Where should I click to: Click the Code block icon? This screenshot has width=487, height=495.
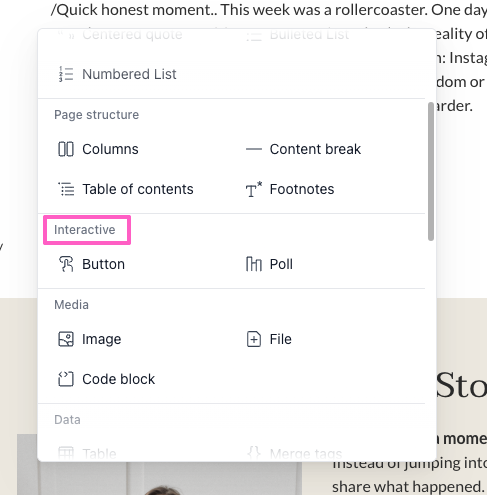pyautogui.click(x=66, y=379)
